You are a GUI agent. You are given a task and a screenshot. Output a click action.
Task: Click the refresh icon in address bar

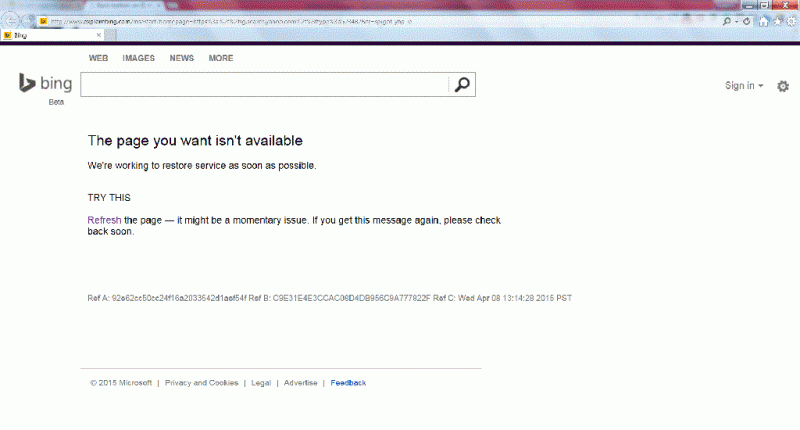(x=749, y=20)
